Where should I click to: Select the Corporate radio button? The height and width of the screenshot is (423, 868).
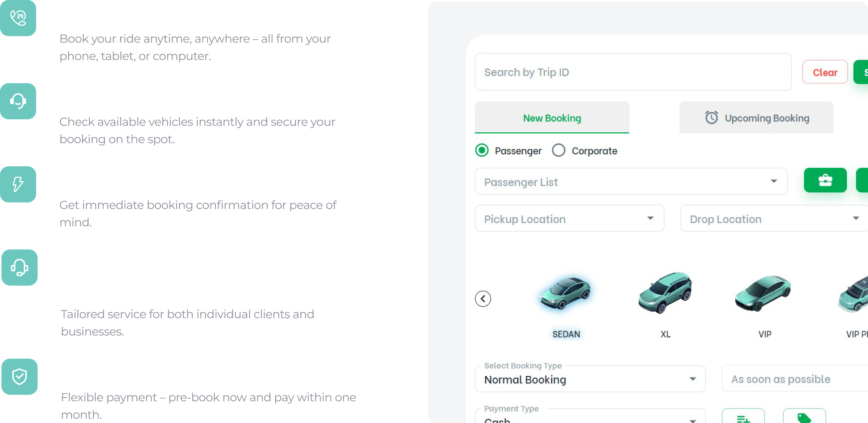558,150
